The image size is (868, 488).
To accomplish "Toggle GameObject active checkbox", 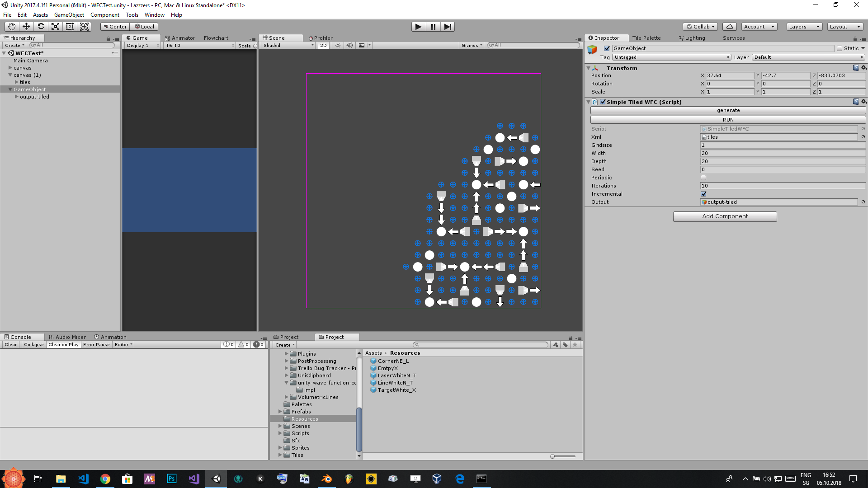I will click(607, 48).
